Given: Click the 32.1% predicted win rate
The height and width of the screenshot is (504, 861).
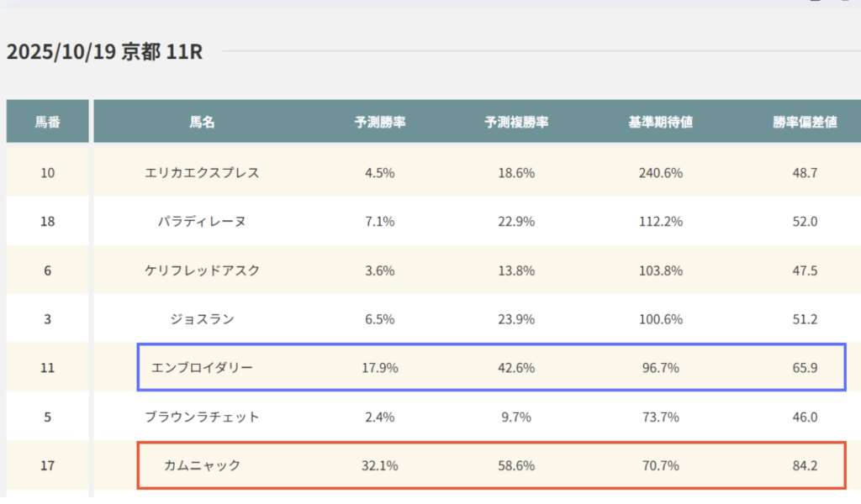Looking at the screenshot, I should [x=380, y=465].
